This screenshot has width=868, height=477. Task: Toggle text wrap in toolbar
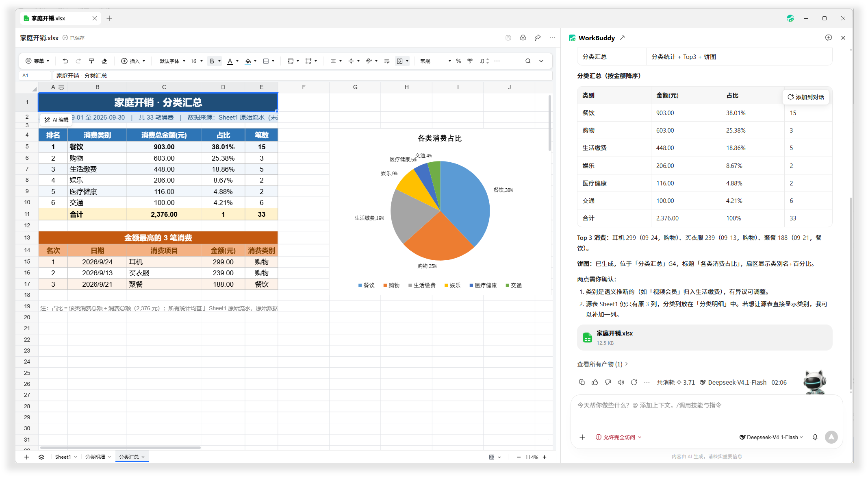pos(387,61)
